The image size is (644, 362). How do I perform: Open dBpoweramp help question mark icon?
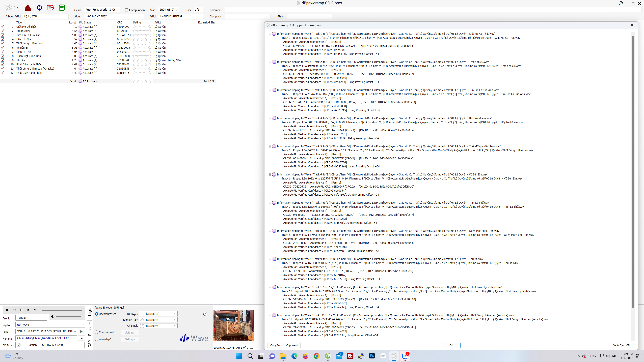pyautogui.click(x=621, y=3)
